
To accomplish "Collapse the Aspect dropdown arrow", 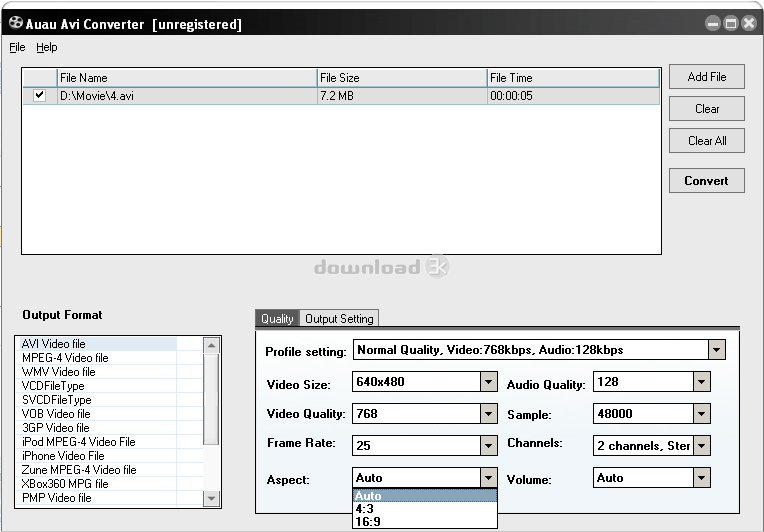I will pos(488,478).
